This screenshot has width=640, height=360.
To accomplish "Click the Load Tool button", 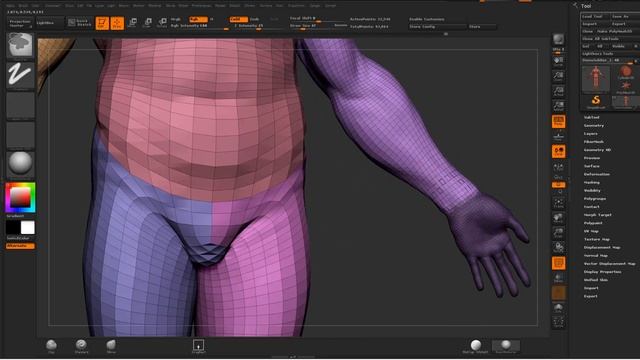I will coord(596,16).
